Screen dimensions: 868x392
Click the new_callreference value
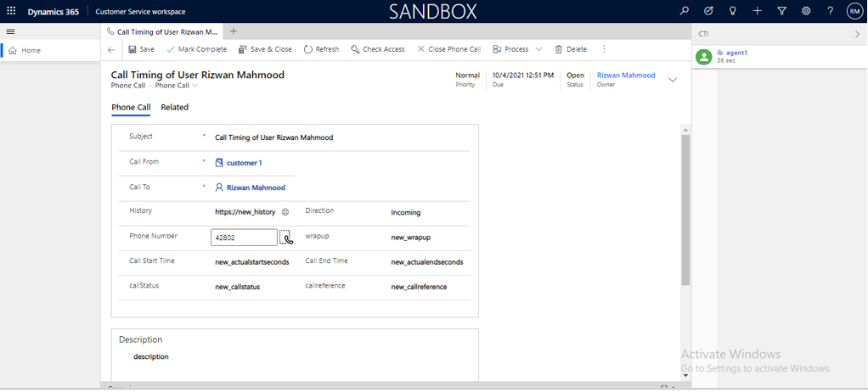coord(419,287)
